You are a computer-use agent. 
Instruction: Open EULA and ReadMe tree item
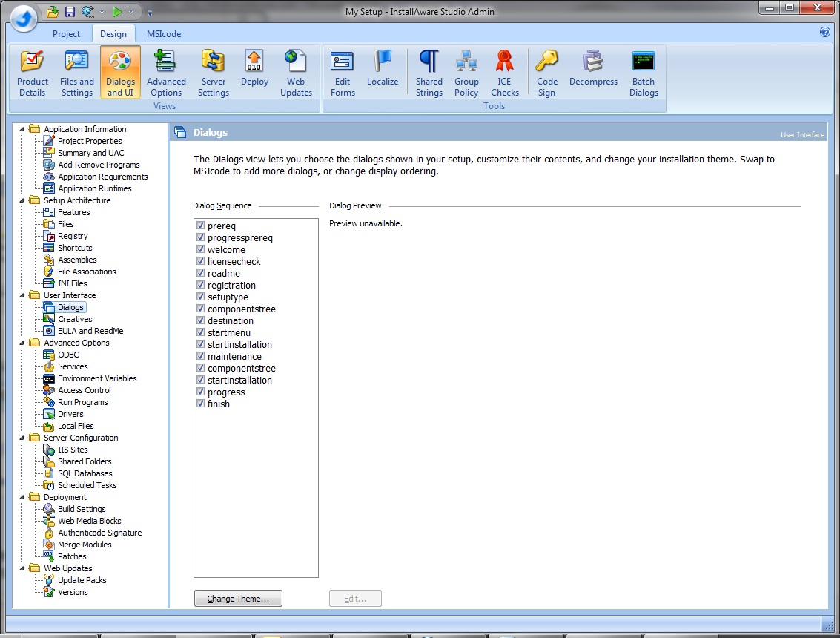pos(90,331)
